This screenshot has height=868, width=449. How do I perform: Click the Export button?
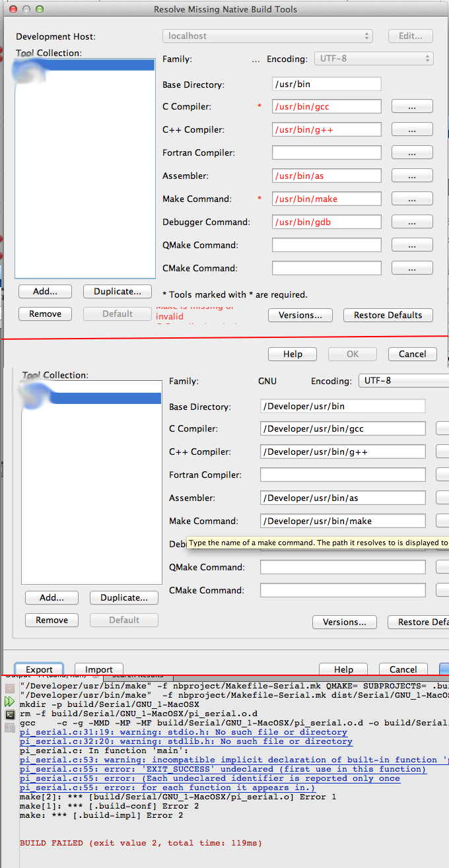[39, 669]
